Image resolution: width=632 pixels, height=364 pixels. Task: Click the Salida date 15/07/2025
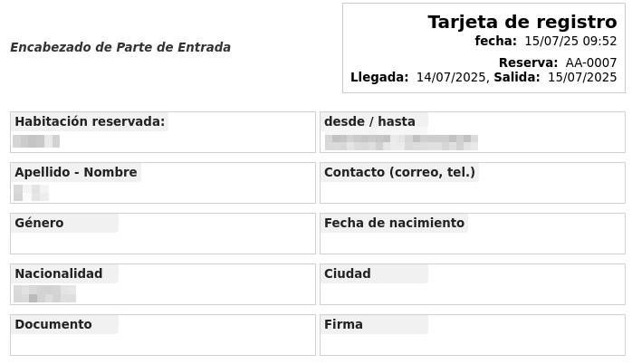point(582,77)
